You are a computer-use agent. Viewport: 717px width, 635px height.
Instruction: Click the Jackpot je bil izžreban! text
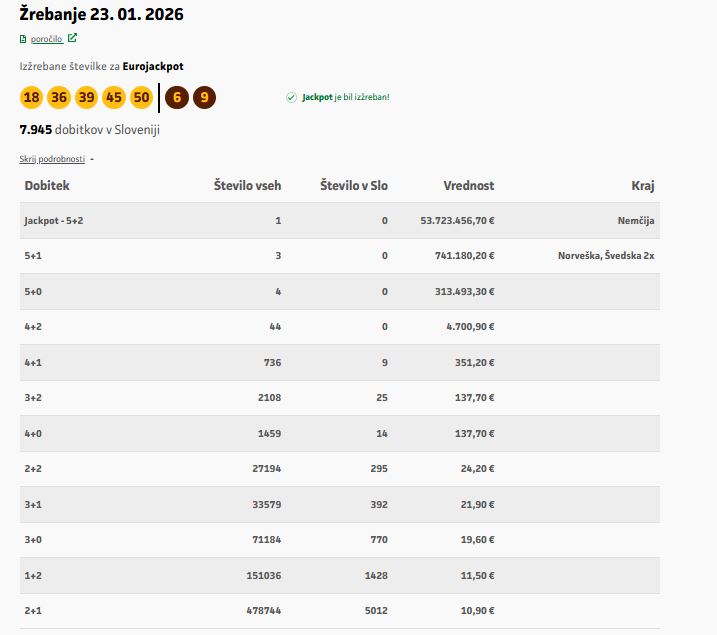coord(346,97)
